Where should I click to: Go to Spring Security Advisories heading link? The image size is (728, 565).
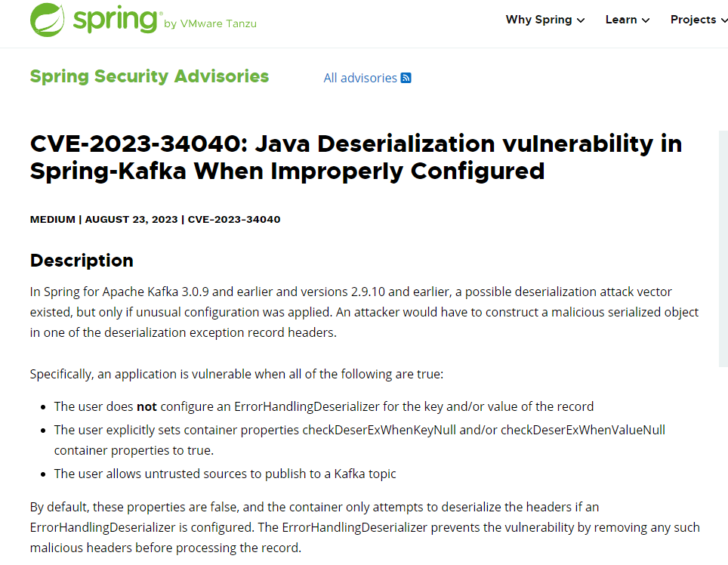click(x=150, y=76)
